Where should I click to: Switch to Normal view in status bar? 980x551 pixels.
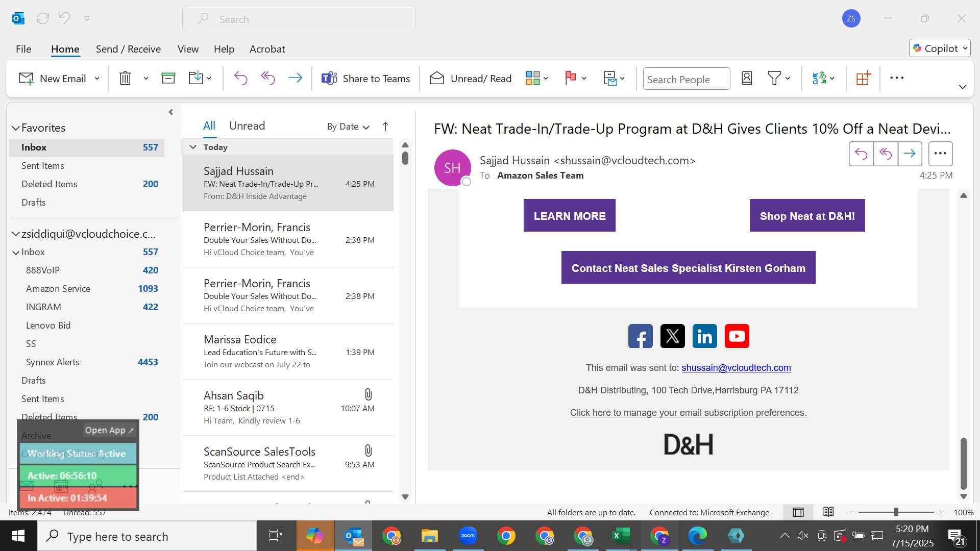[798, 512]
